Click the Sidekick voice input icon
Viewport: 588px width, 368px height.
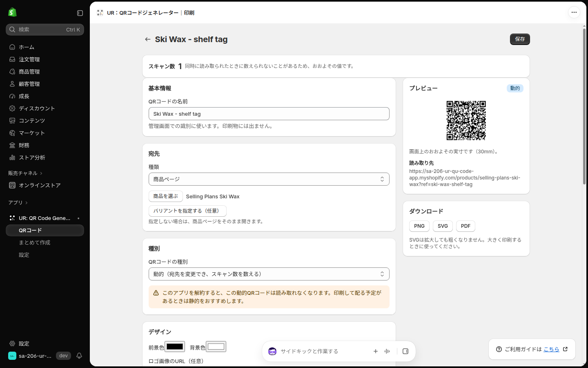(x=387, y=351)
